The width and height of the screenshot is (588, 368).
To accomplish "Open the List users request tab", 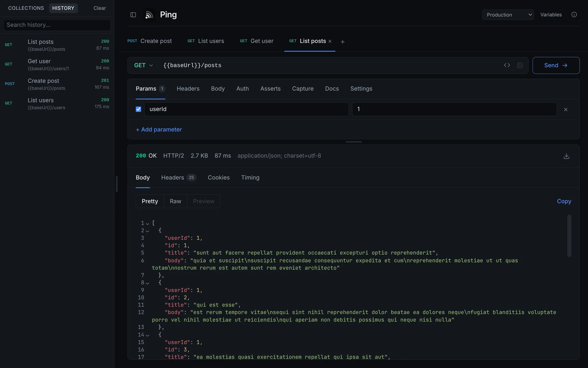I will (x=206, y=41).
